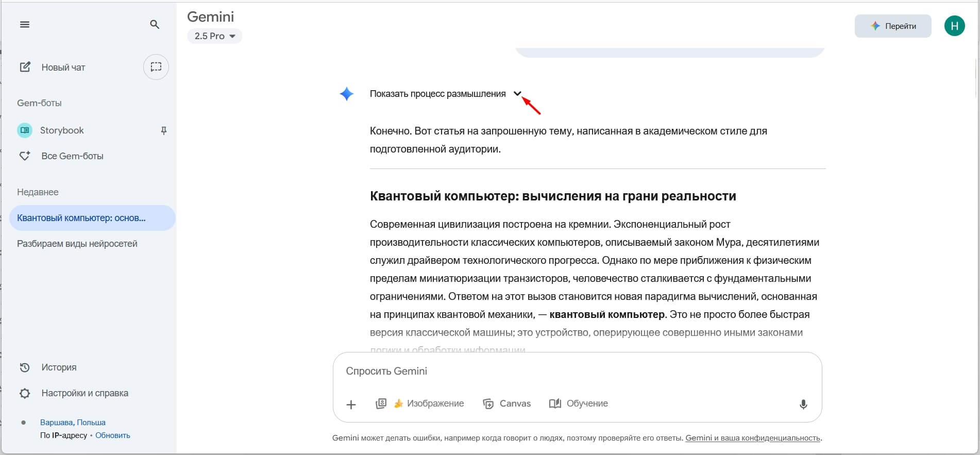The image size is (980, 455).
Task: Click the По IP-адресу text
Action: point(63,435)
